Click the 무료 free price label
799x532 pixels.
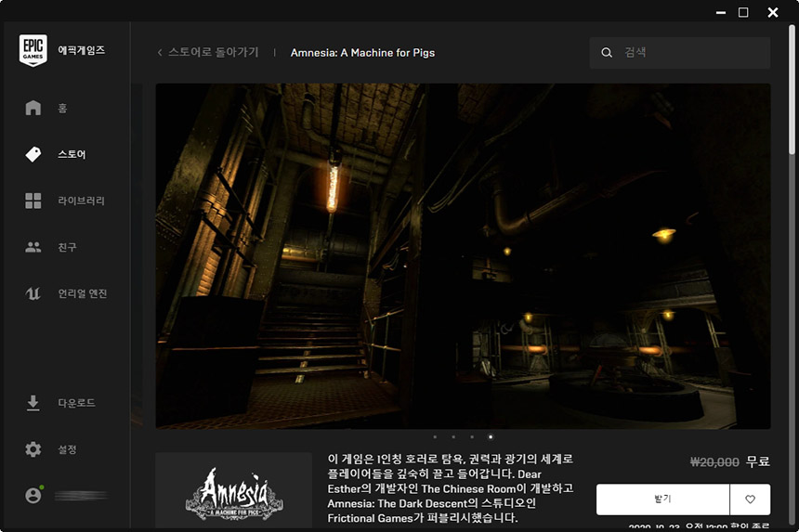(x=758, y=461)
